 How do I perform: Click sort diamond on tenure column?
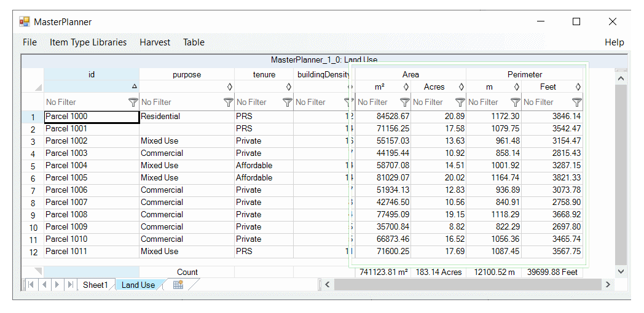click(x=288, y=87)
